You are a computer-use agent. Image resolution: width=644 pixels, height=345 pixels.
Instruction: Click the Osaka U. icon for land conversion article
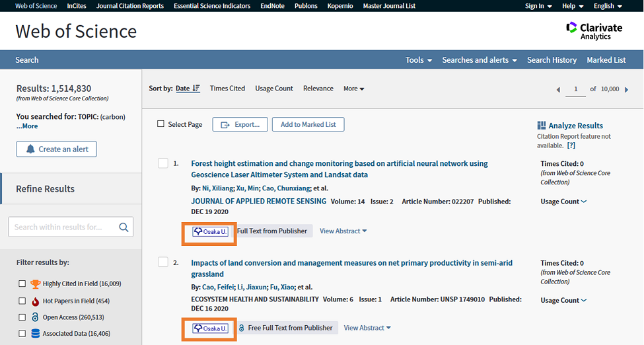click(210, 328)
